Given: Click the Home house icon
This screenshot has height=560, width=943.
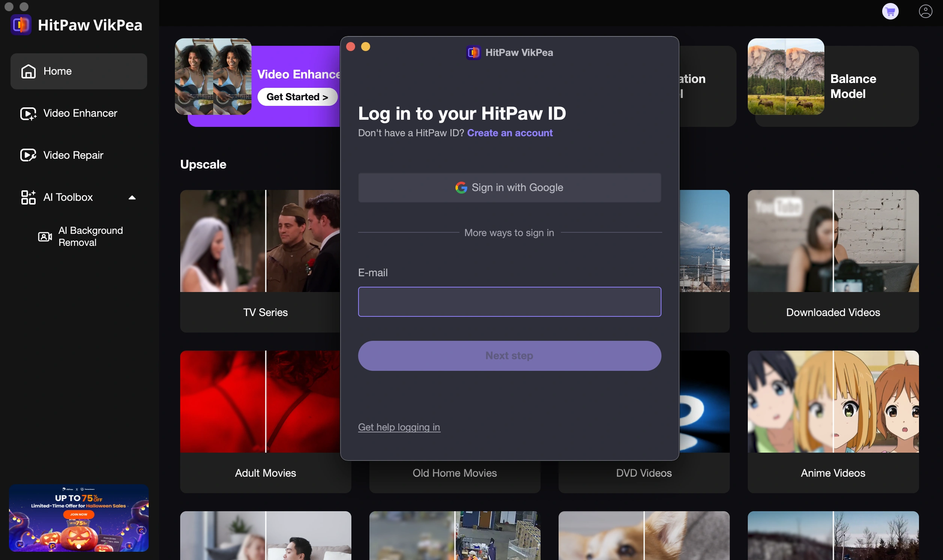Looking at the screenshot, I should [28, 71].
